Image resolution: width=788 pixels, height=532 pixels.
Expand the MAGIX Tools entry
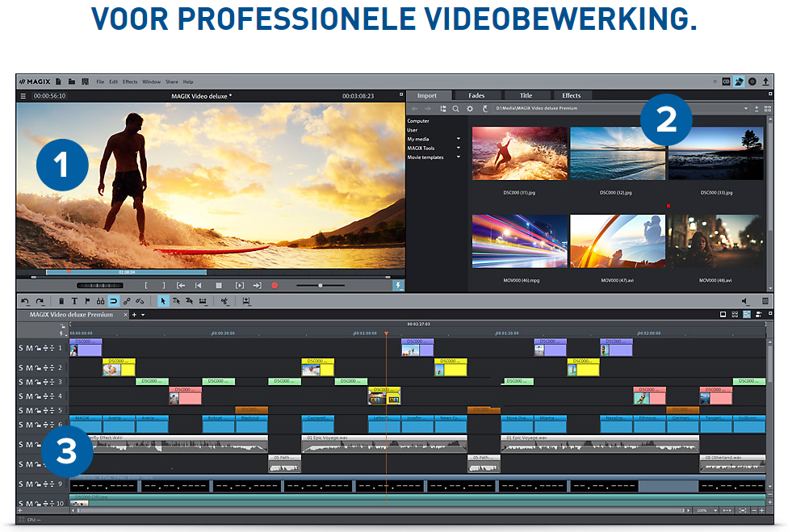[x=459, y=149]
